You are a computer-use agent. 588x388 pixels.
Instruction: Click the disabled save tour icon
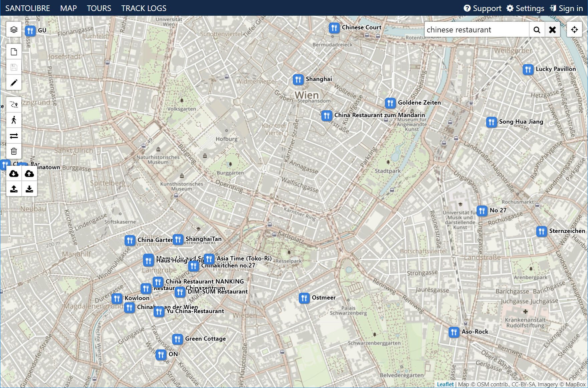[14, 67]
